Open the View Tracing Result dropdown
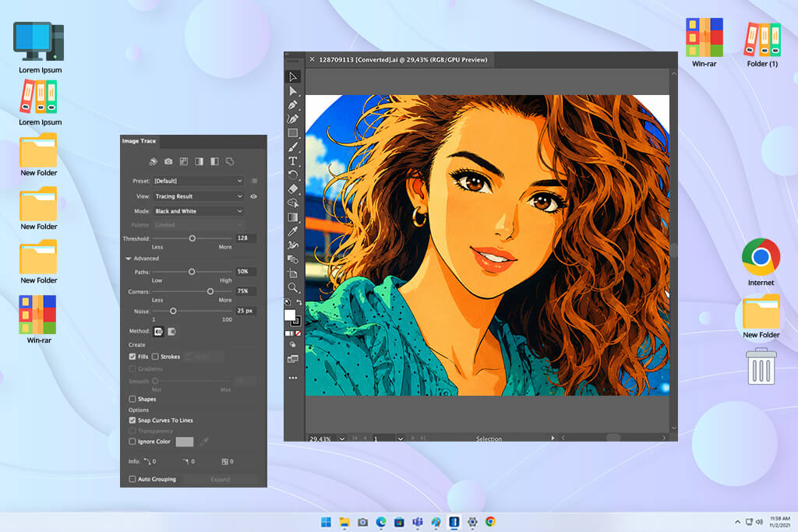798x532 pixels. tap(199, 196)
